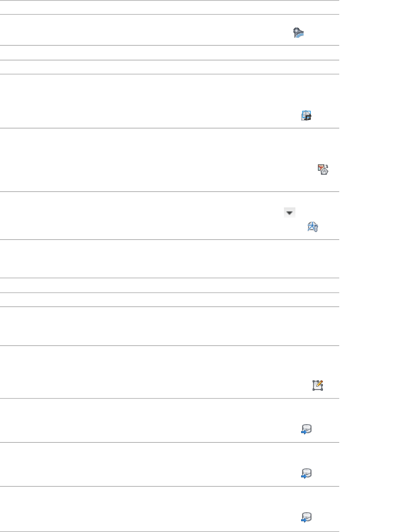Click the bottommost database arrow icon

pyautogui.click(x=306, y=518)
